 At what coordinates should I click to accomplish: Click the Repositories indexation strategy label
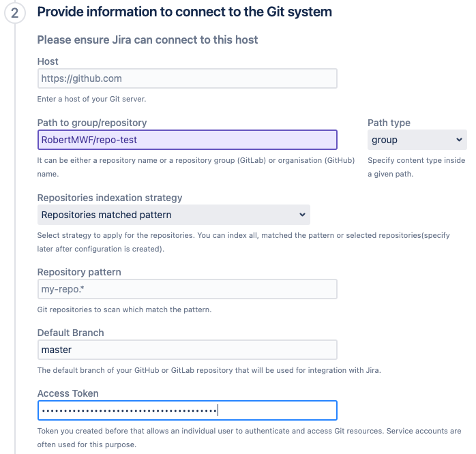pyautogui.click(x=110, y=198)
